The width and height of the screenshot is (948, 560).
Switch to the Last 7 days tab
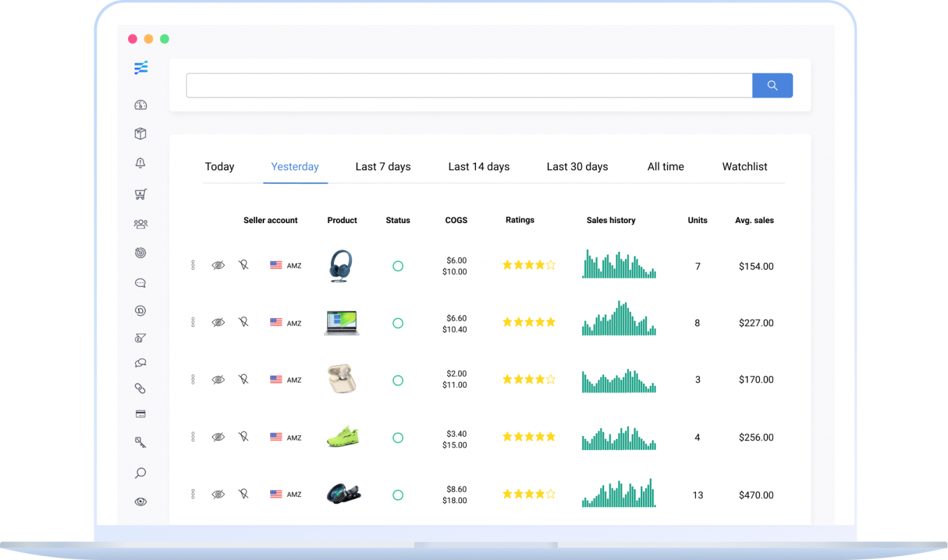383,167
